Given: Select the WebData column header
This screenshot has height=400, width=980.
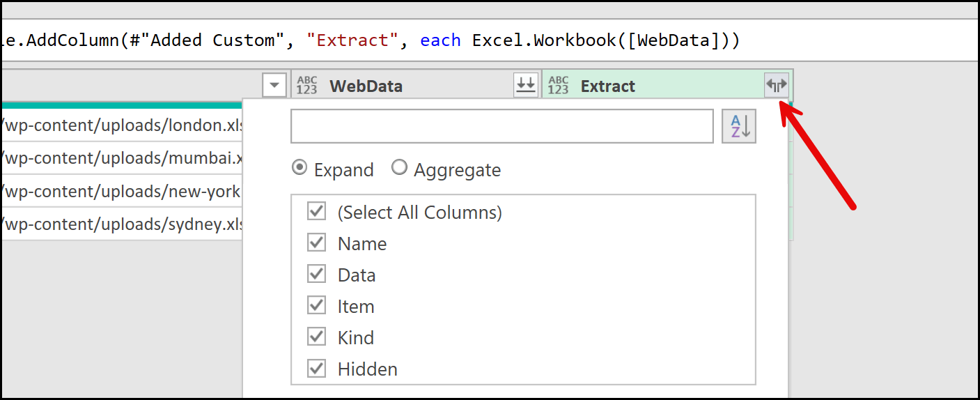Looking at the screenshot, I should point(404,86).
